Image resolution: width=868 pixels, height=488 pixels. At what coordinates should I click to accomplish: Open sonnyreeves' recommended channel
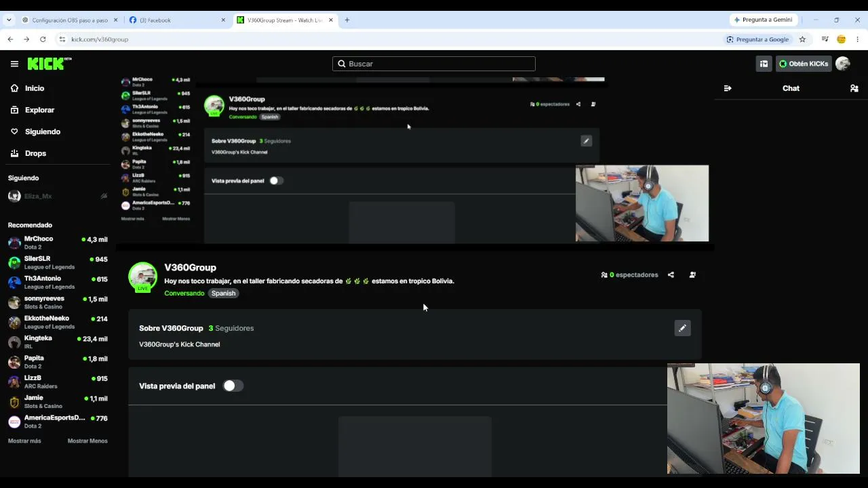click(58, 302)
